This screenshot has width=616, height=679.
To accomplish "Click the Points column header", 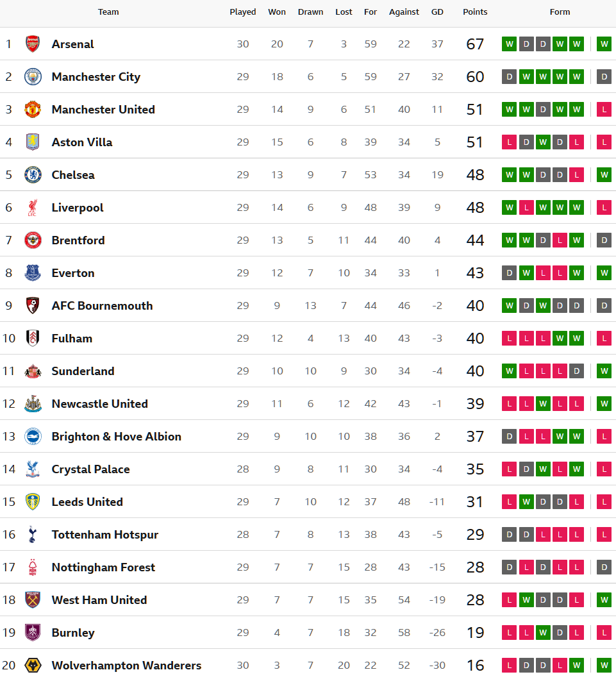I will coord(475,12).
